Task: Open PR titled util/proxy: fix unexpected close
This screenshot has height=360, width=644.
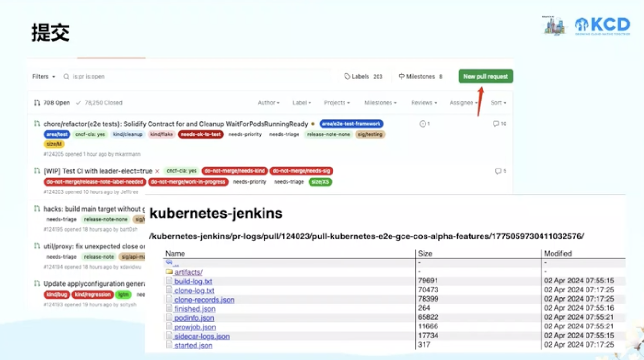Action: (94, 246)
